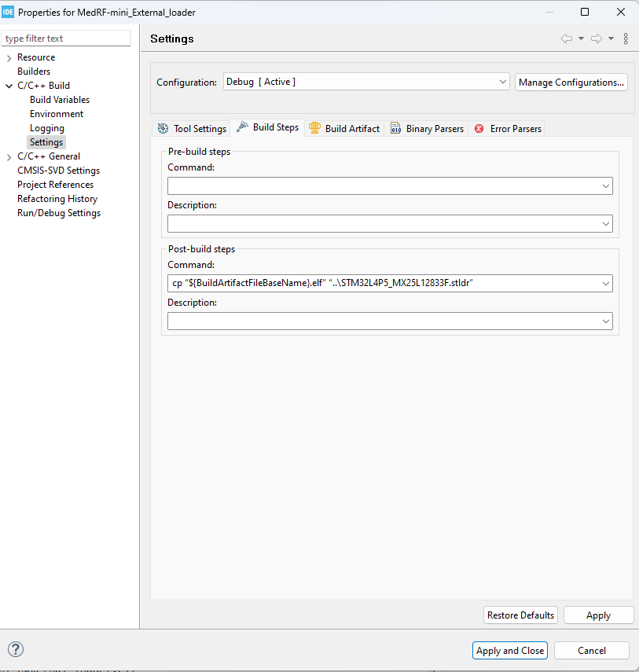Viewport: 639px width, 672px height.
Task: Open the Pre-build Command dropdown arrow
Action: pyautogui.click(x=605, y=186)
